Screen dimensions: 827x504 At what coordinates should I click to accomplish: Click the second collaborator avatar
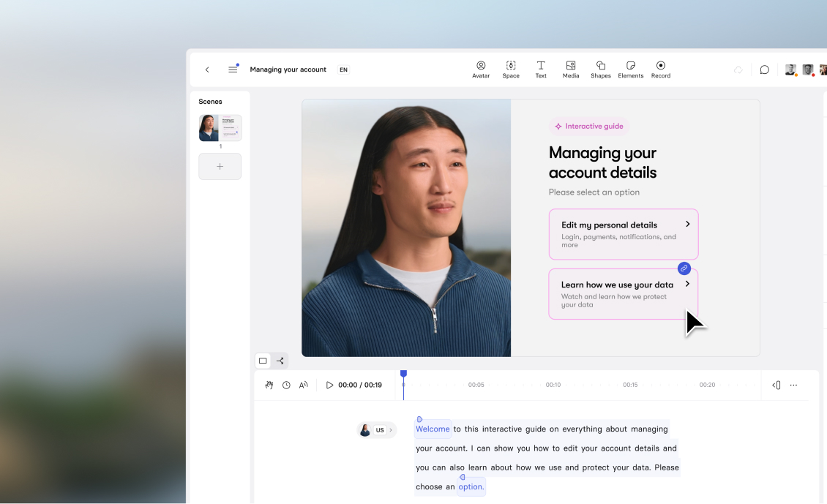coord(808,69)
